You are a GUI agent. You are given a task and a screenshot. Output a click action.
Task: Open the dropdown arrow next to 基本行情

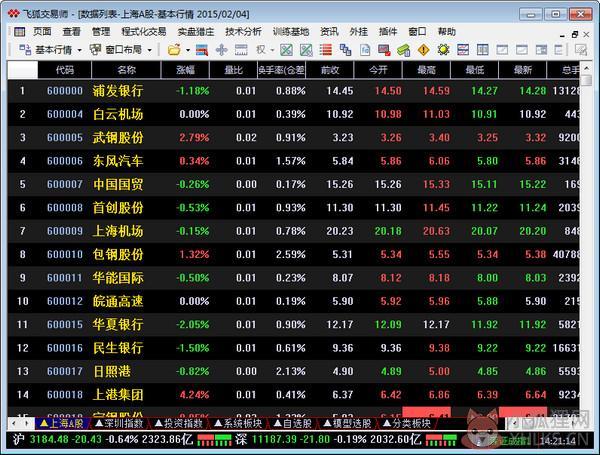pyautogui.click(x=80, y=50)
